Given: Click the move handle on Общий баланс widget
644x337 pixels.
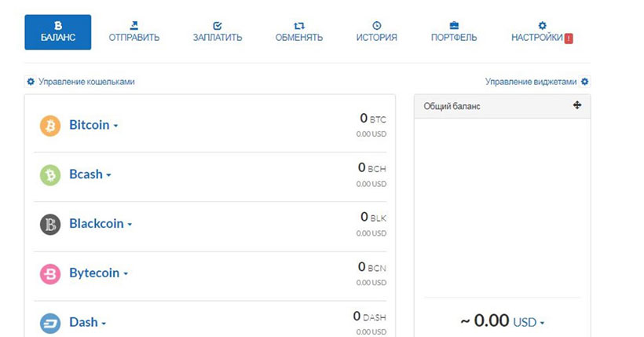Looking at the screenshot, I should click(577, 105).
